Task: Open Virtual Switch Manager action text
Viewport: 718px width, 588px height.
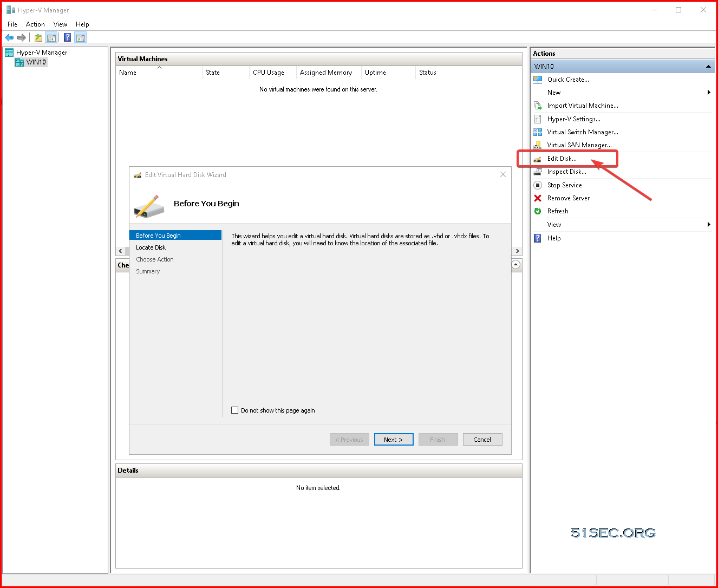Action: pyautogui.click(x=583, y=132)
